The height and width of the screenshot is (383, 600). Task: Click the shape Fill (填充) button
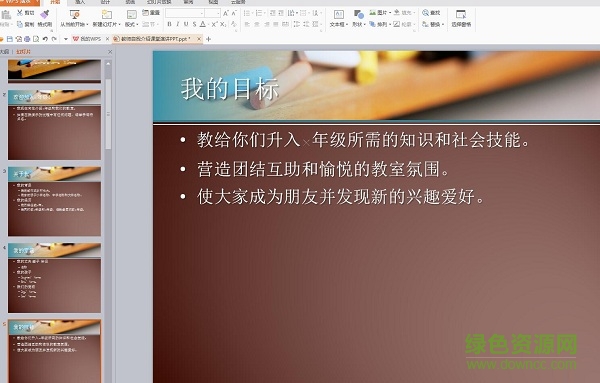pyautogui.click(x=404, y=13)
